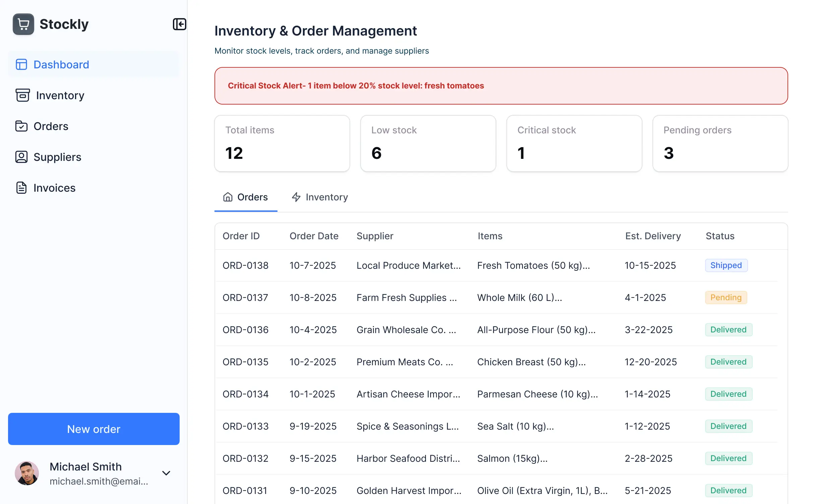
Task: Collapse the sidebar with the panel toggle
Action: coord(180,24)
